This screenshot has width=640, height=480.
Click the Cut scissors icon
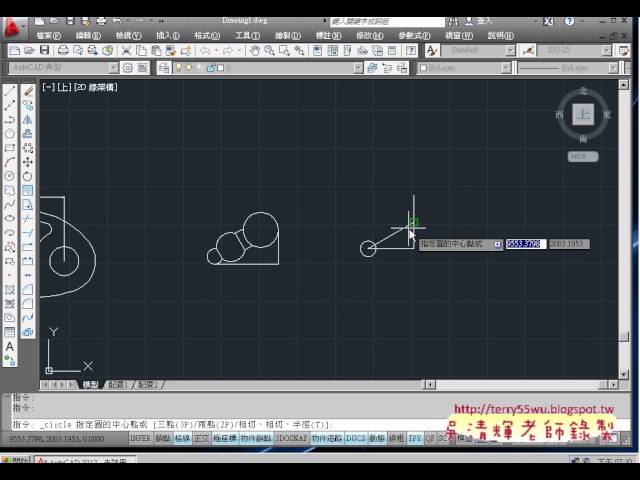[126, 51]
